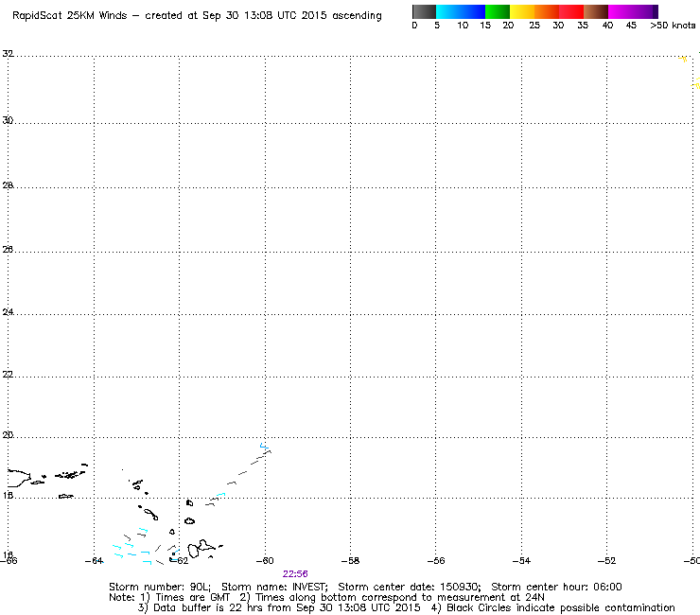700x615 pixels.
Task: Click the latitude label 24
Action: click(8, 311)
